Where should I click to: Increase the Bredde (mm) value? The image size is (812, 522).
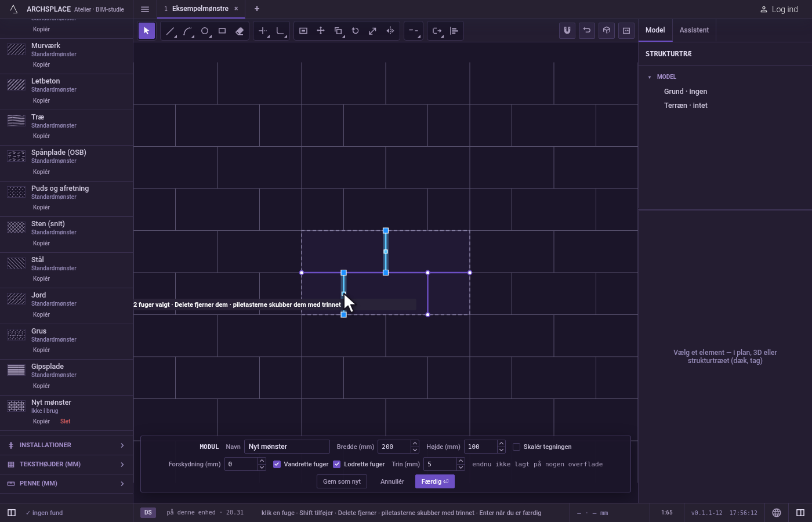pyautogui.click(x=415, y=444)
